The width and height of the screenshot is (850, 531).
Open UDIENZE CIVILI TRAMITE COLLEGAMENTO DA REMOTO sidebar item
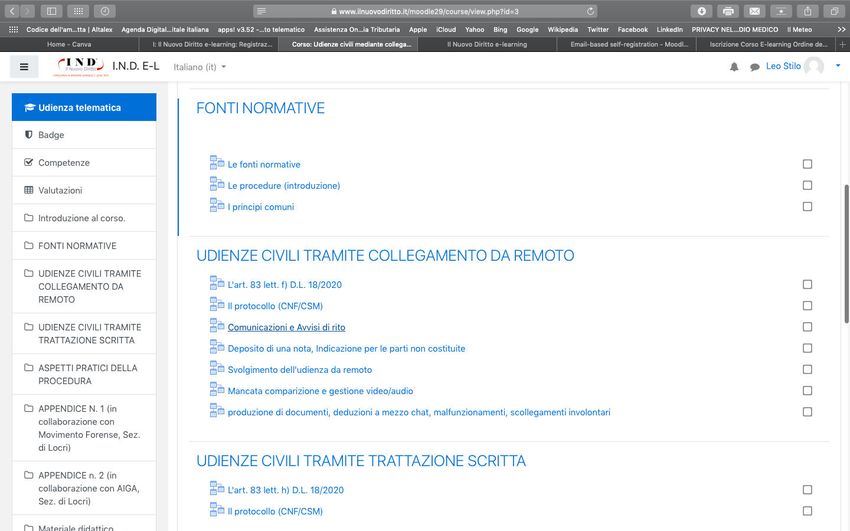[84, 286]
